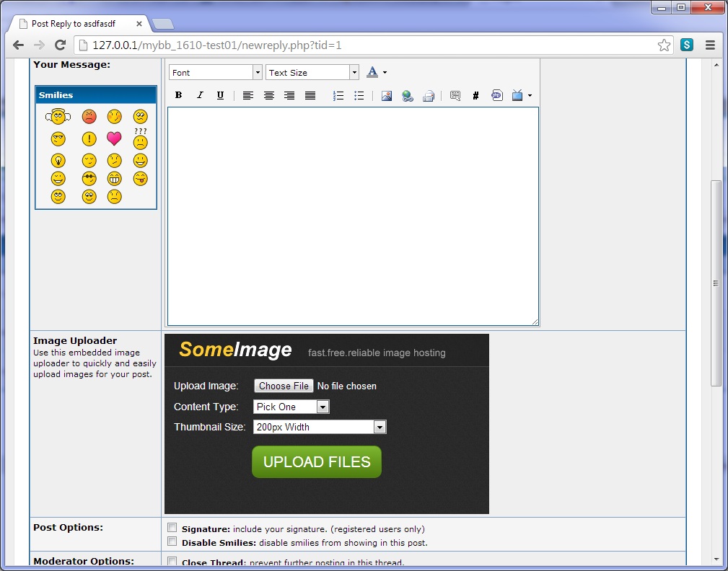Viewport: 728px width, 571px height.
Task: Insert PHP code block
Action: 496,95
